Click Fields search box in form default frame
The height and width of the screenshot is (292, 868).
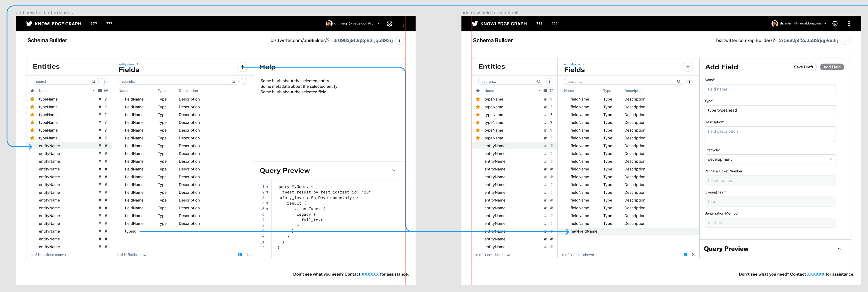[624, 82]
